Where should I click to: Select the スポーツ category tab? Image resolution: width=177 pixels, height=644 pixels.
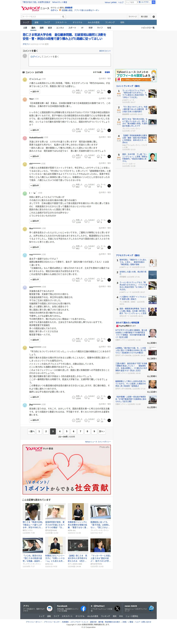click(72, 28)
